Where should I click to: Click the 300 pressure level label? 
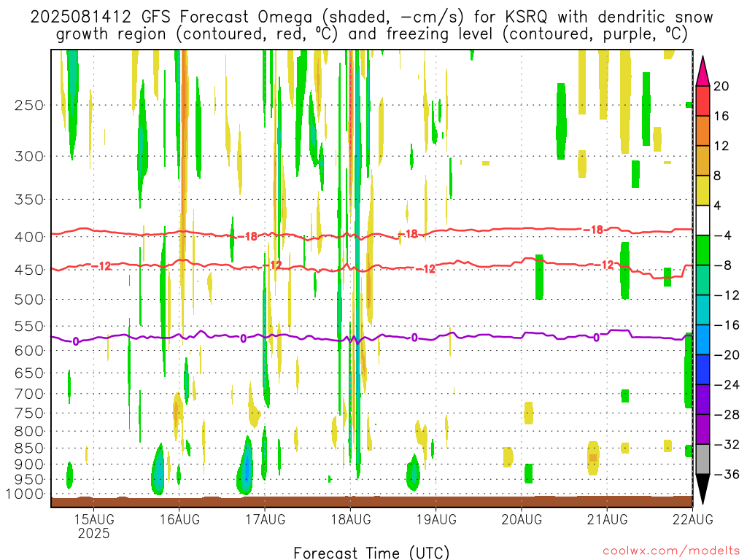coord(29,156)
